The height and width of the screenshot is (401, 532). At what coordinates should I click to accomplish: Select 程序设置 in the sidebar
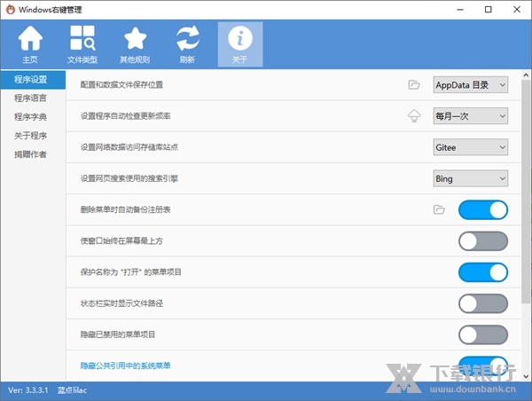33,80
